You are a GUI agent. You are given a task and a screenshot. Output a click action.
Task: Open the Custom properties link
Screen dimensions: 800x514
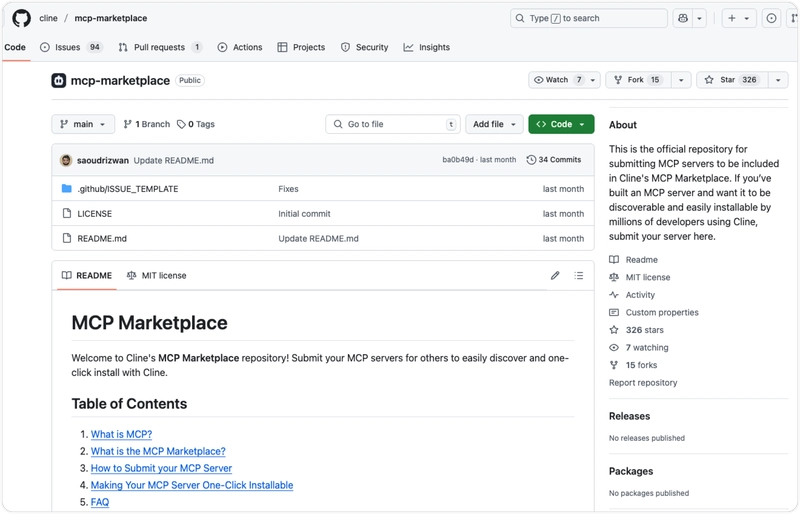pyautogui.click(x=654, y=312)
